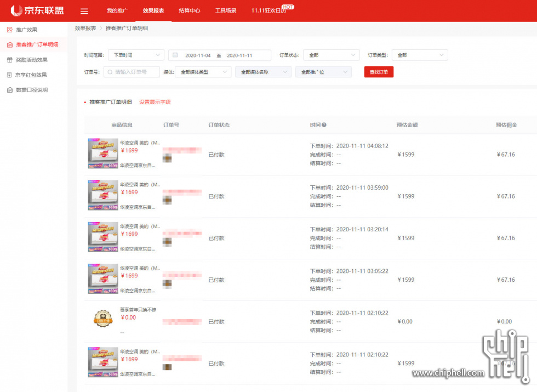Click the 尊享首年只换不修 product title

pyautogui.click(x=138, y=310)
